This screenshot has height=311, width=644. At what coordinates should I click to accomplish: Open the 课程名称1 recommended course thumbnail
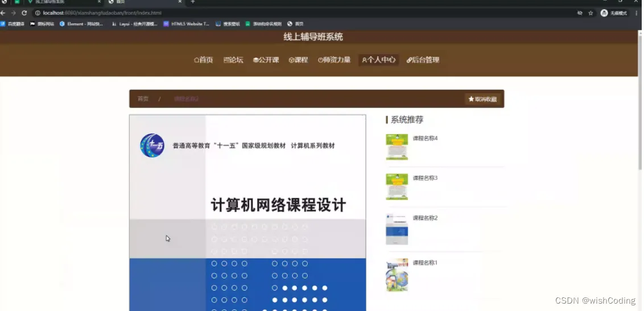point(397,275)
